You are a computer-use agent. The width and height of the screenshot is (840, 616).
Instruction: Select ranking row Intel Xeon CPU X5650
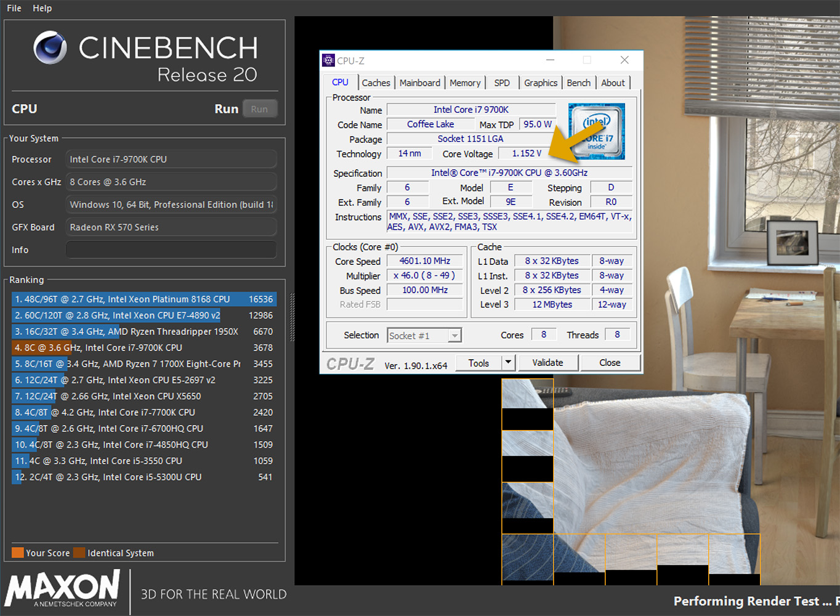[143, 396]
